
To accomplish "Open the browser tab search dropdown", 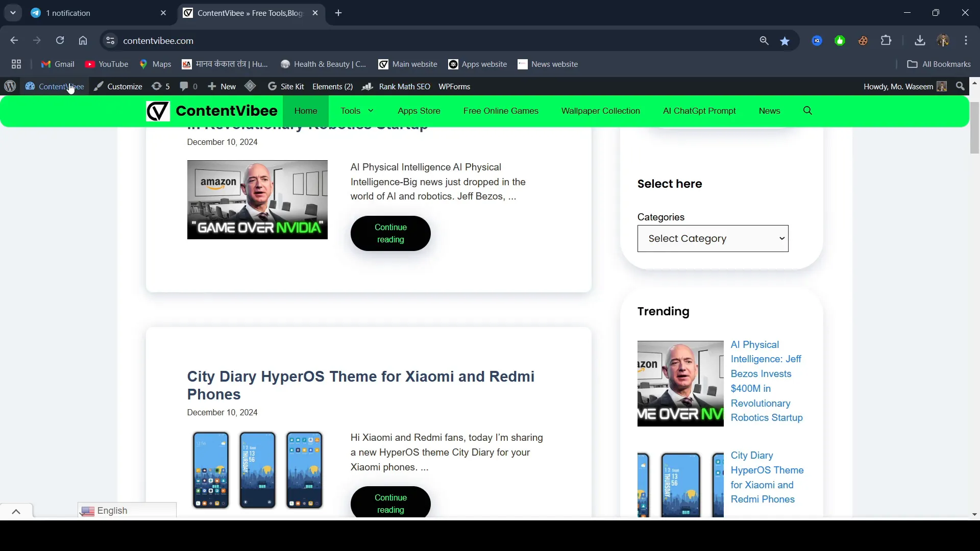I will tap(13, 13).
